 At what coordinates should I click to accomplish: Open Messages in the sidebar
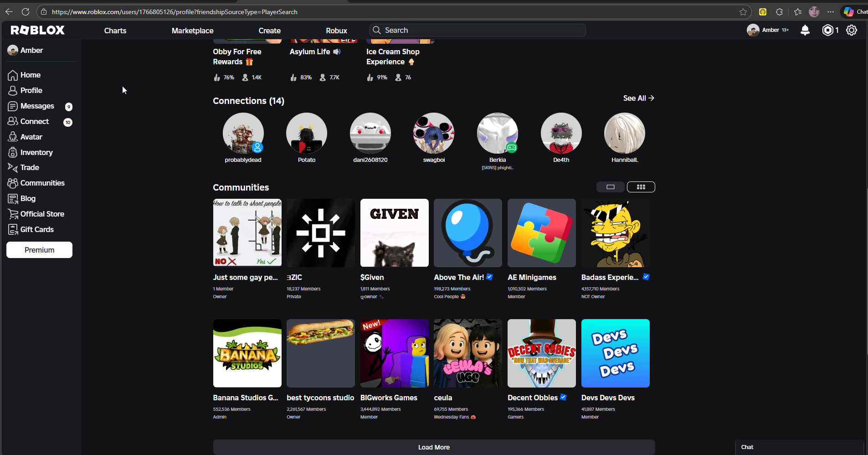tap(37, 106)
